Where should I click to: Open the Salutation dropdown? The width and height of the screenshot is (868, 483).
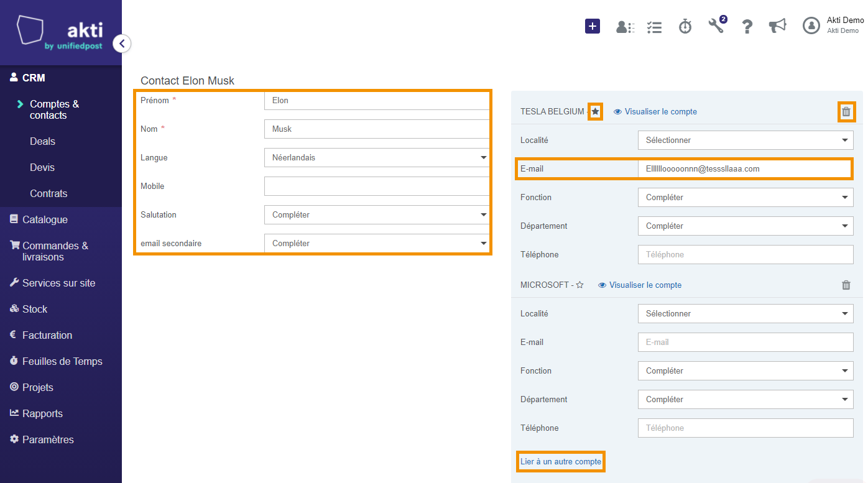click(x=377, y=215)
